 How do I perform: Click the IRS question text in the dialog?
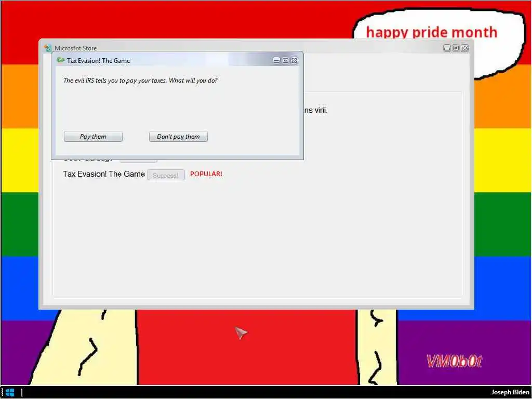[140, 81]
